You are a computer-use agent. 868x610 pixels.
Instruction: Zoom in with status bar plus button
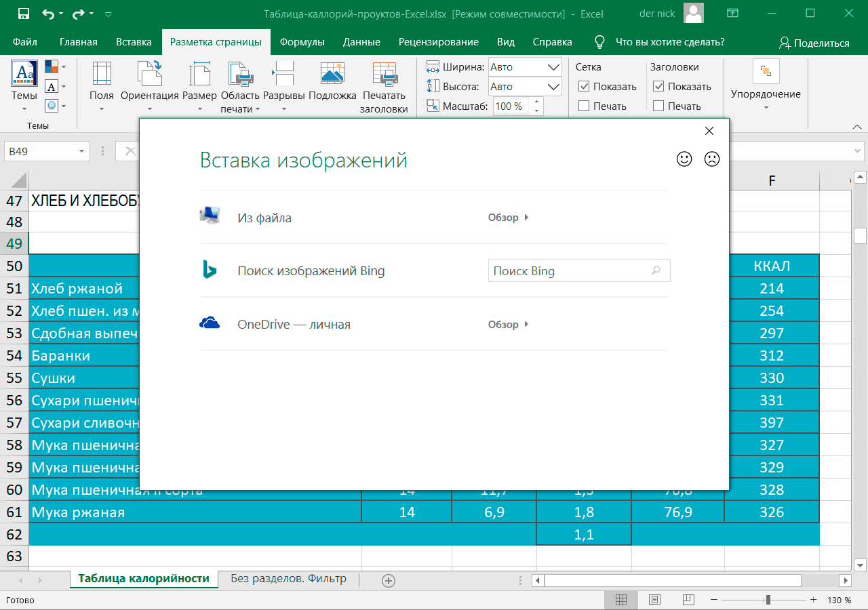pyautogui.click(x=814, y=600)
